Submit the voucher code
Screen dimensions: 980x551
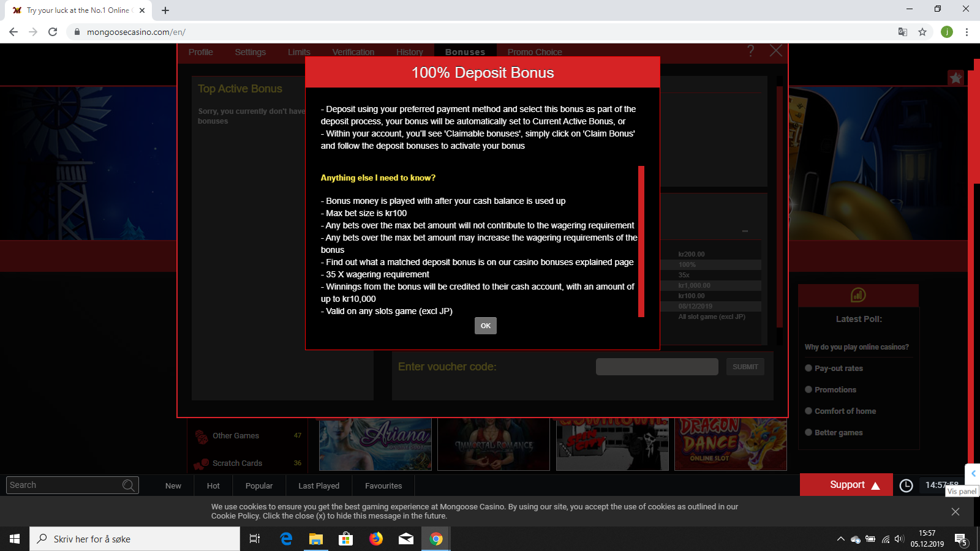point(745,367)
